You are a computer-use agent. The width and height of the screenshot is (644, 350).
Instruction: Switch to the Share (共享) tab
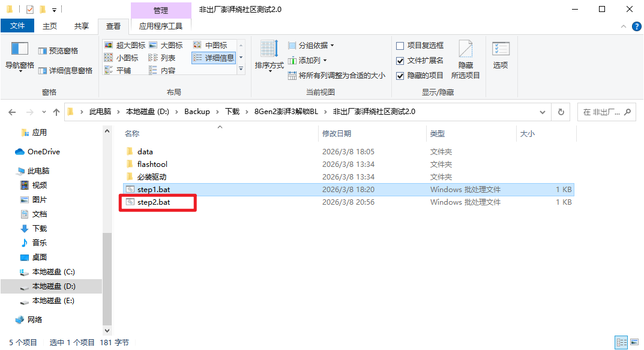[81, 26]
